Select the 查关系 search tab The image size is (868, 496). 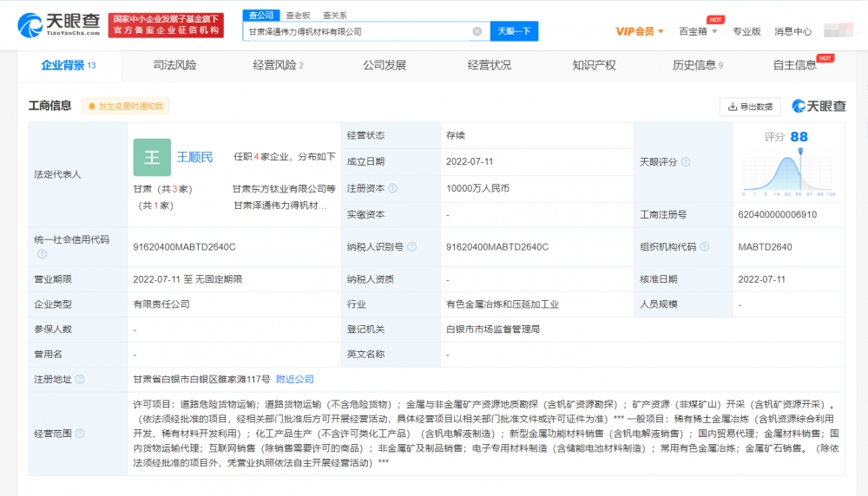(x=335, y=16)
